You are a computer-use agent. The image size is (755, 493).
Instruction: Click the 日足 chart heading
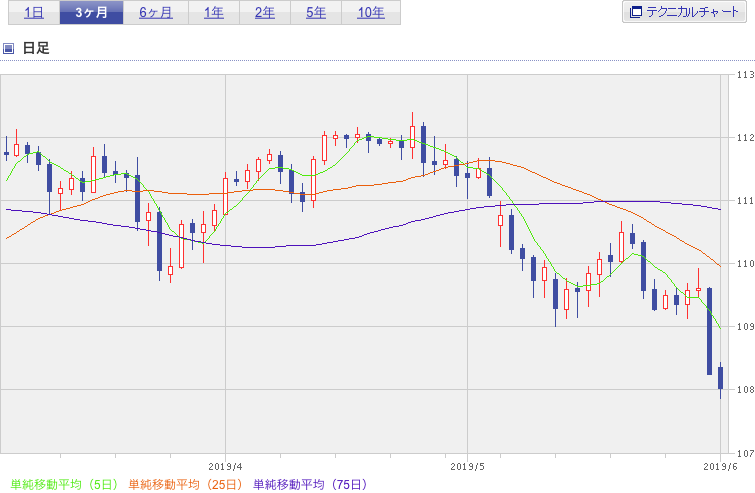[36, 48]
